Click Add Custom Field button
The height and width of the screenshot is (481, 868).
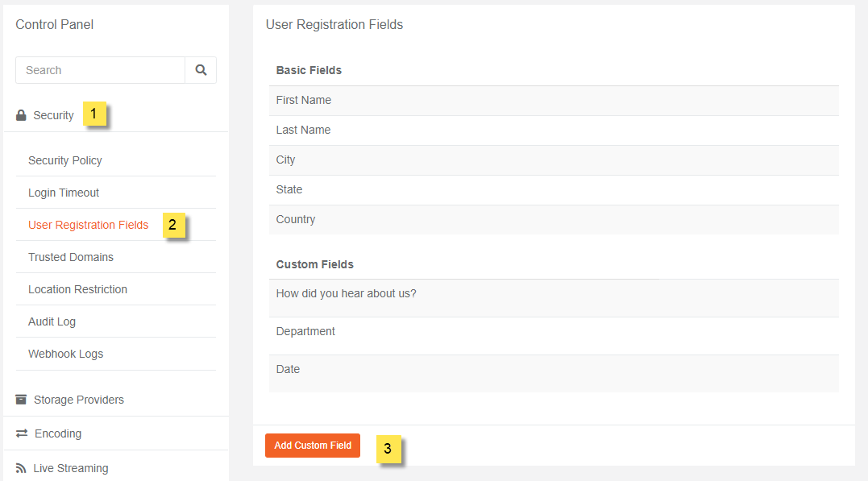tap(313, 446)
